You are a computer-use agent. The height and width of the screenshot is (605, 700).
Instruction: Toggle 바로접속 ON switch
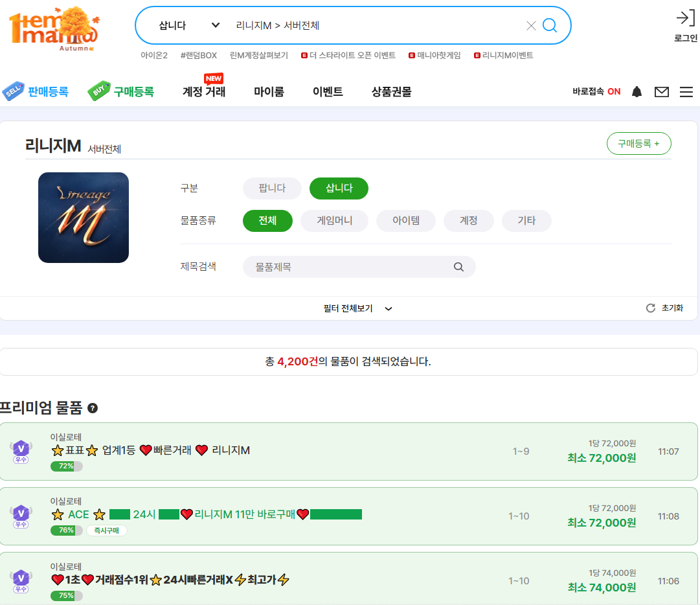coord(596,91)
